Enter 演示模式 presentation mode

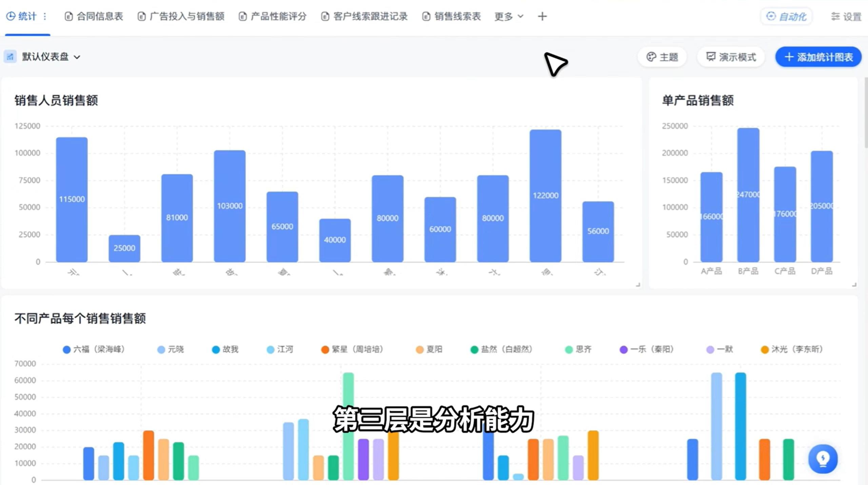click(x=731, y=57)
